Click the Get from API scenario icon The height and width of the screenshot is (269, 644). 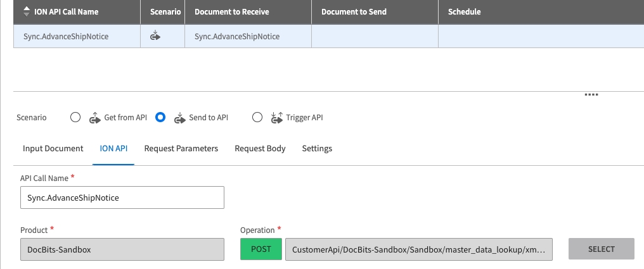click(x=95, y=117)
